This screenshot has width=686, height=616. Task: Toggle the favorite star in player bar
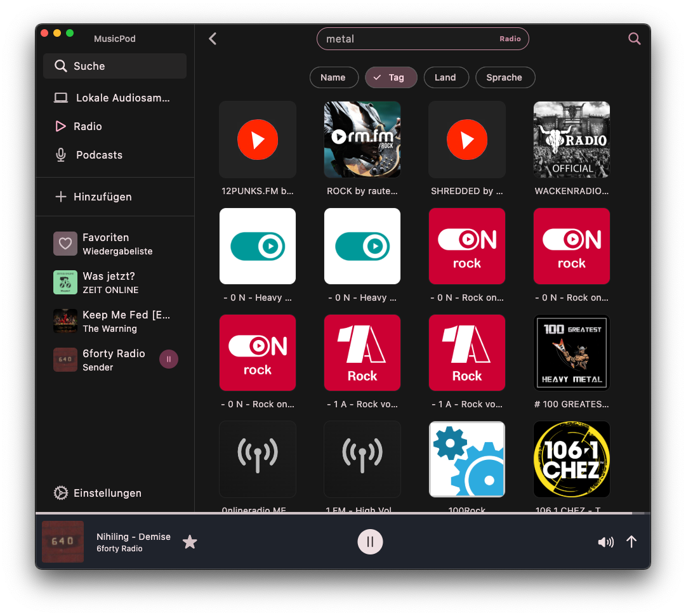pos(190,542)
